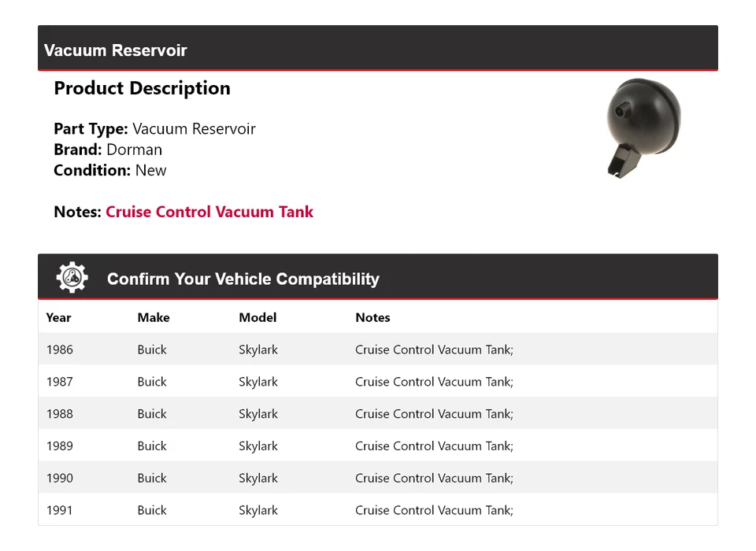This screenshot has width=756, height=551.
Task: Select the Brand: Dorman line
Action: [x=108, y=150]
